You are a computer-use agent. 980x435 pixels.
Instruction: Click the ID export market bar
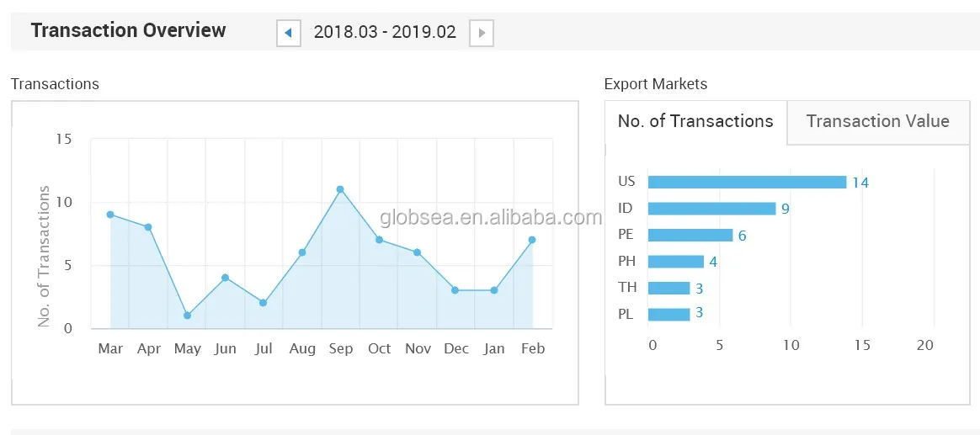pos(711,209)
